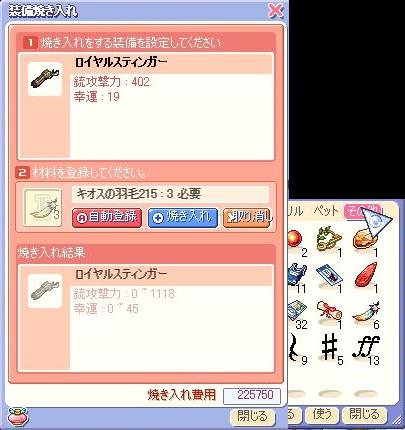Click the fortissimo ff music item
The image size is (405, 430).
365,347
